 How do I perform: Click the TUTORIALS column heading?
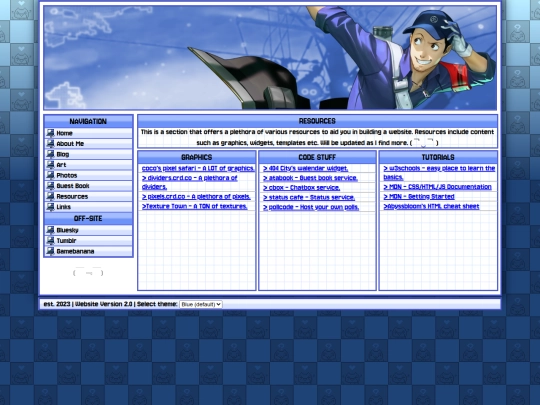click(x=438, y=157)
